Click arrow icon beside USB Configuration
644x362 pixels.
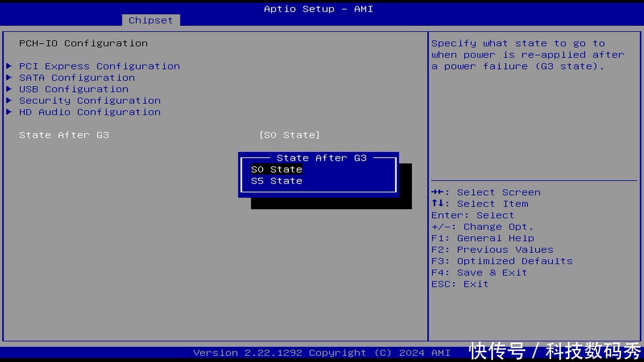coord(9,89)
